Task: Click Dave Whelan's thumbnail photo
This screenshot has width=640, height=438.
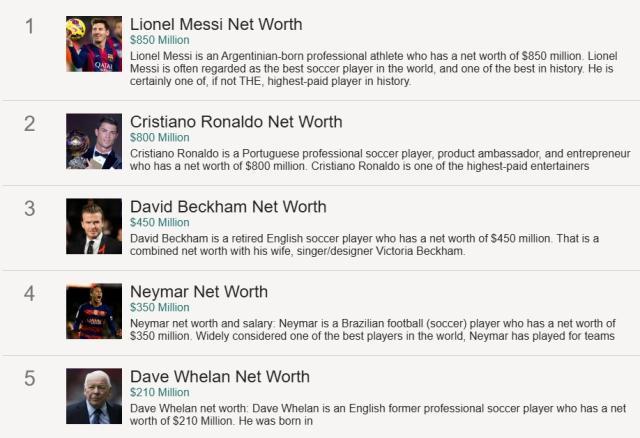Action: tap(94, 396)
